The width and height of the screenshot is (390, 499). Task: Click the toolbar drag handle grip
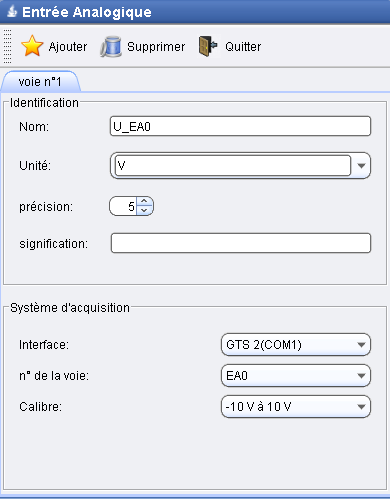(x=7, y=46)
